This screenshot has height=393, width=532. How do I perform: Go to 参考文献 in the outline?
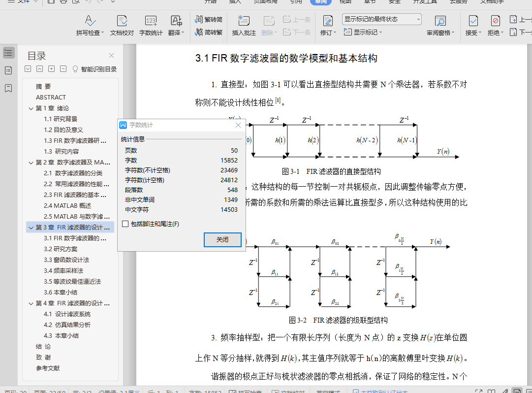pyautogui.click(x=48, y=368)
